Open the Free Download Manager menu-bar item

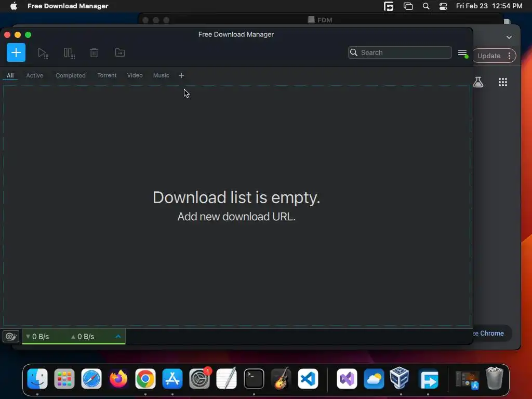68,6
